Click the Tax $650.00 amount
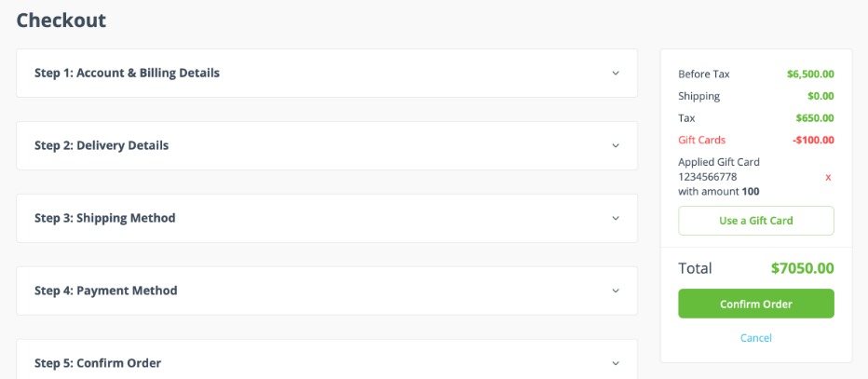 pyautogui.click(x=814, y=118)
